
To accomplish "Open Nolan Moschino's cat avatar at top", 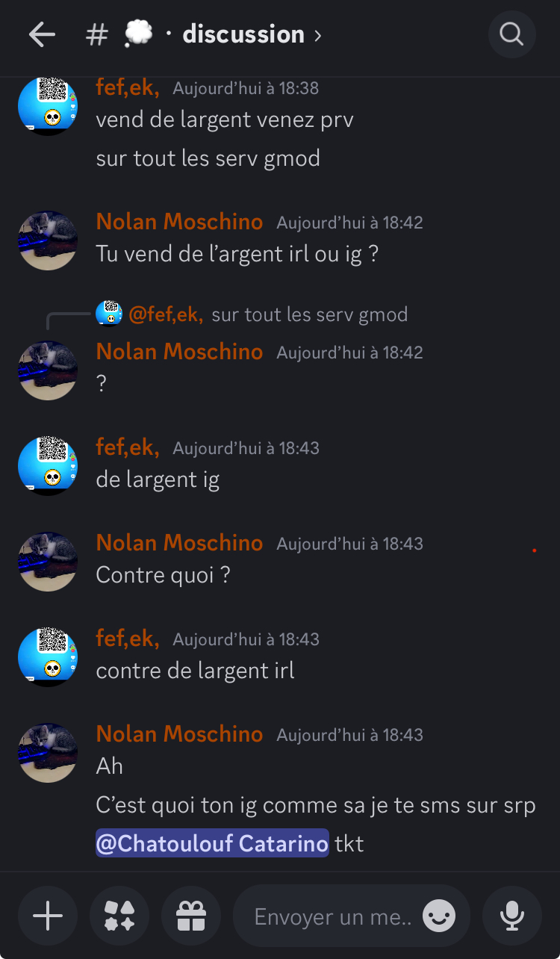I will (x=48, y=240).
